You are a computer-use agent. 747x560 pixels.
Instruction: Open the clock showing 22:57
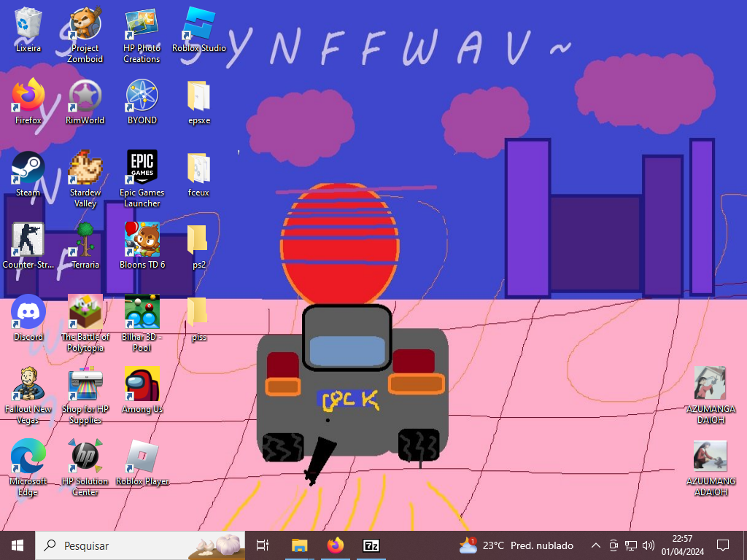pyautogui.click(x=682, y=545)
